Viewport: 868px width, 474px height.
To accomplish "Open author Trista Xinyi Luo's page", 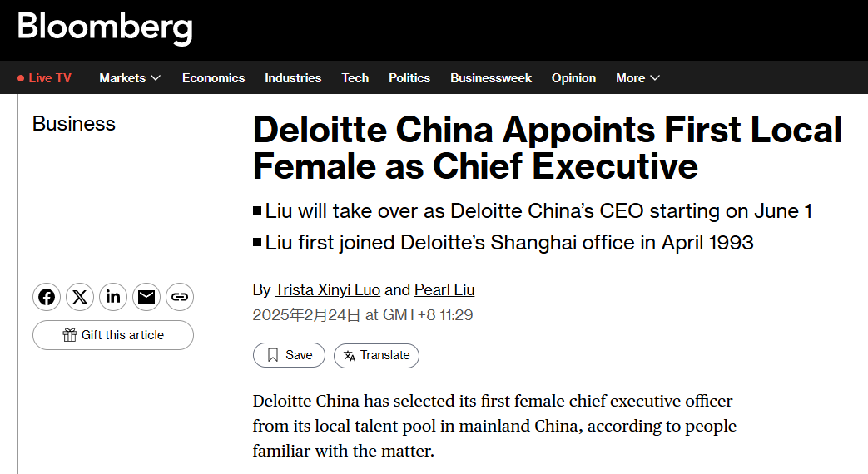I will coord(327,290).
